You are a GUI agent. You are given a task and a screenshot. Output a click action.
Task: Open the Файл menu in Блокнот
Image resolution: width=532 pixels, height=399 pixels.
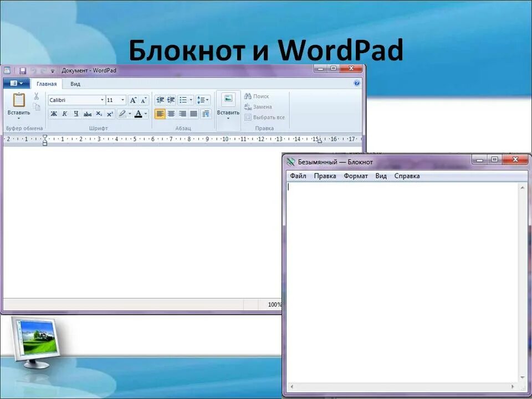pos(298,176)
